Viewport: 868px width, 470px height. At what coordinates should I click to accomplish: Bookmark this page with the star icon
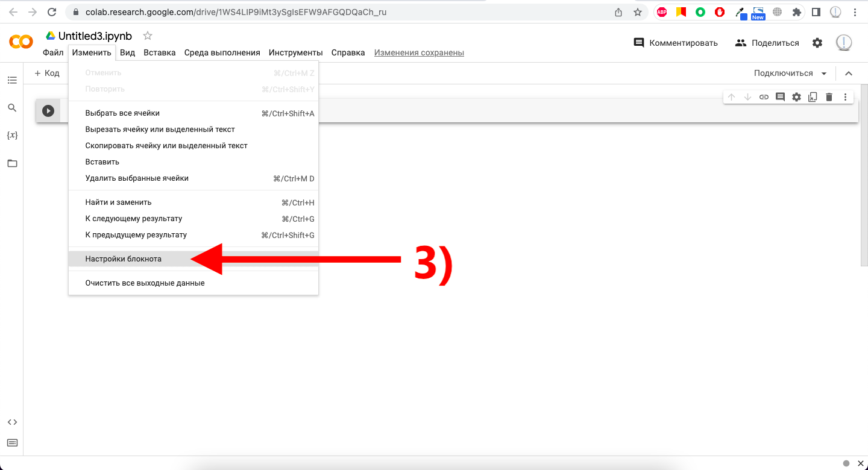tap(638, 12)
